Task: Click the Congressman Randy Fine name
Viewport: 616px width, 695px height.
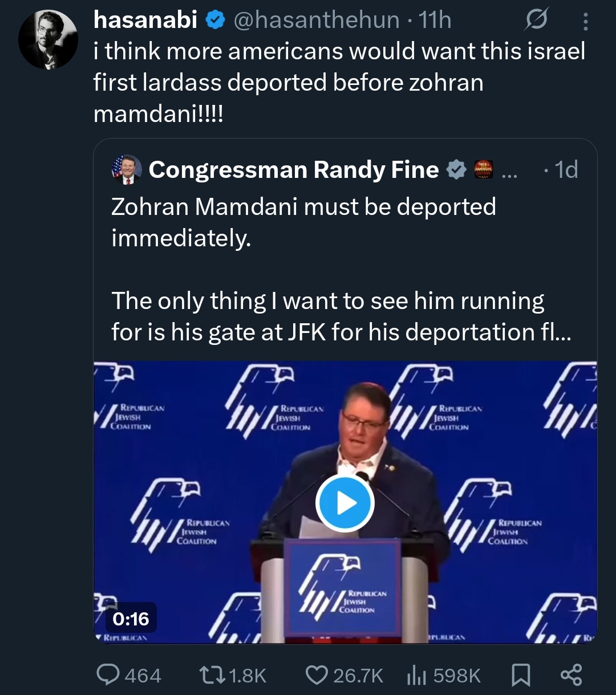Action: (294, 170)
